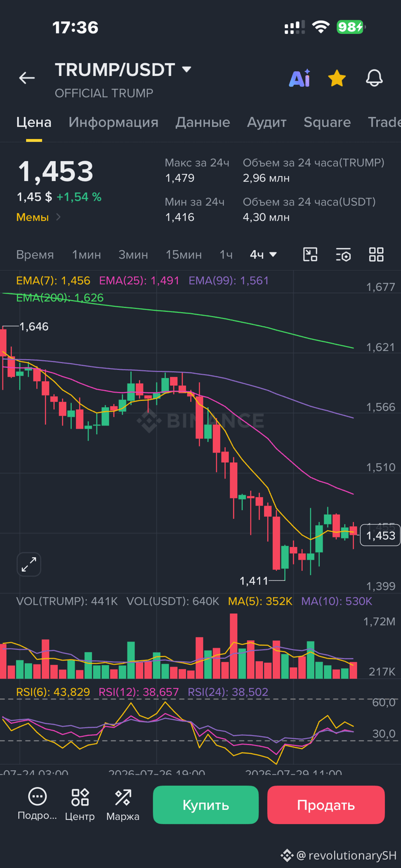Click the EMA(200): 1,626 indicator label
Viewport: 401px width, 868px height.
[60, 298]
